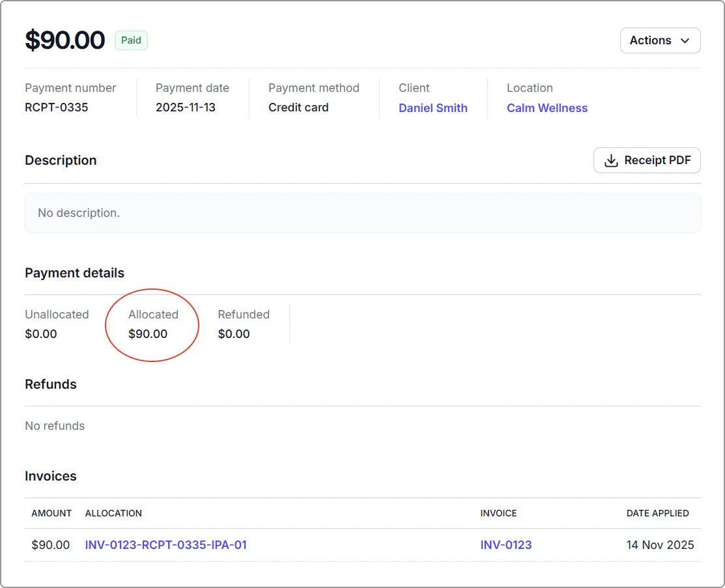This screenshot has width=725, height=588.
Task: Download the Receipt PDF
Action: [646, 160]
